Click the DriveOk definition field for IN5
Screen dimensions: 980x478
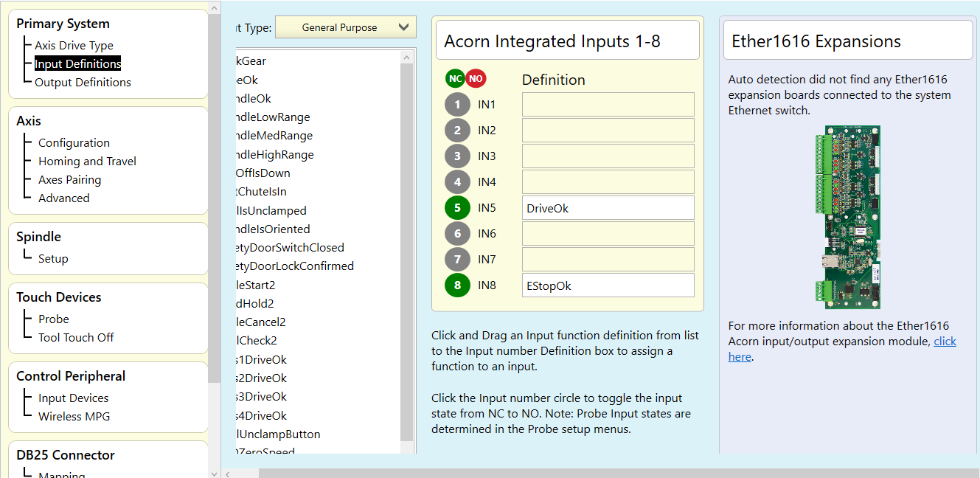pyautogui.click(x=608, y=208)
